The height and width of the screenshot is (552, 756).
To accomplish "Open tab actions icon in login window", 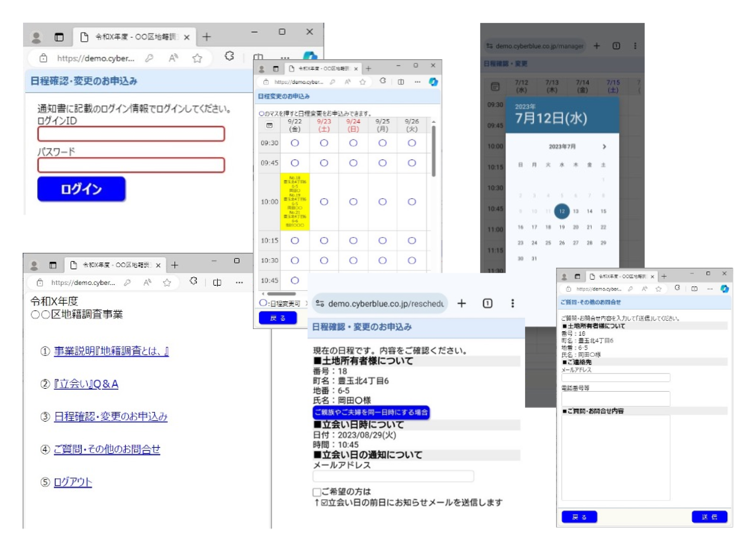I will tap(59, 37).
